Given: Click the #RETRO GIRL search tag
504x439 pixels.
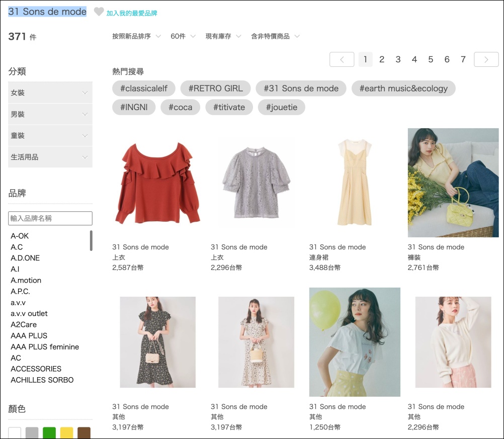Looking at the screenshot, I should [215, 89].
